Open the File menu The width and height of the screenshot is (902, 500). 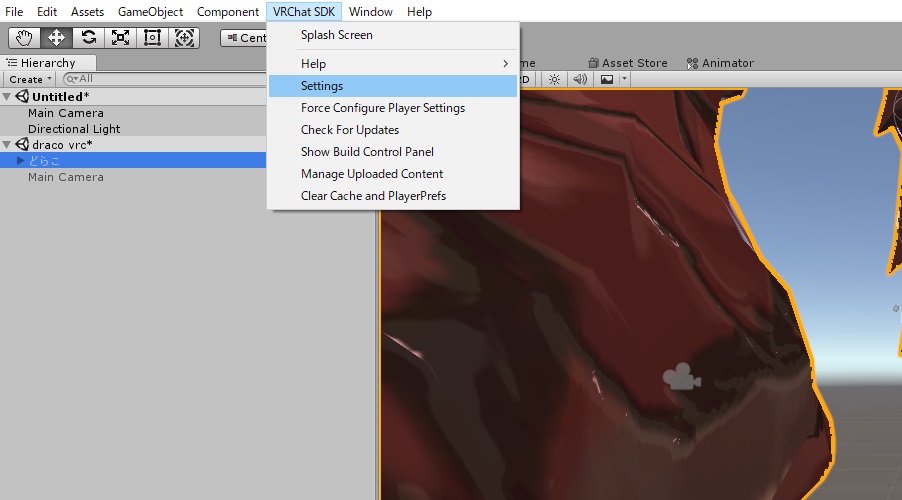tap(14, 12)
